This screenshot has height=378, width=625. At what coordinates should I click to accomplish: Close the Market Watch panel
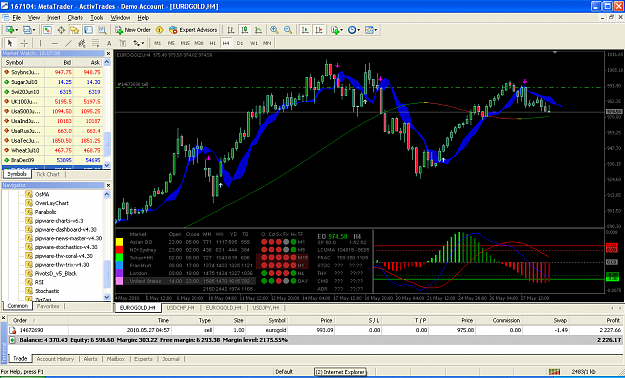(108, 53)
